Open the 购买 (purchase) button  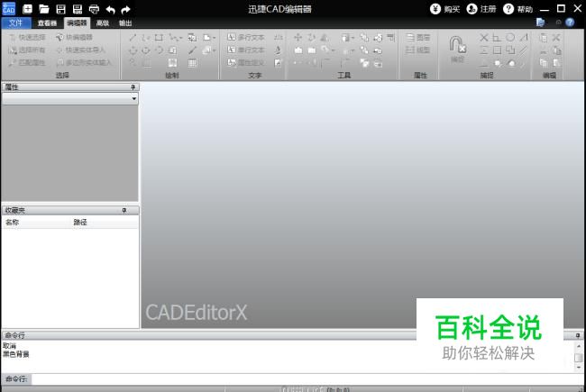(x=444, y=9)
